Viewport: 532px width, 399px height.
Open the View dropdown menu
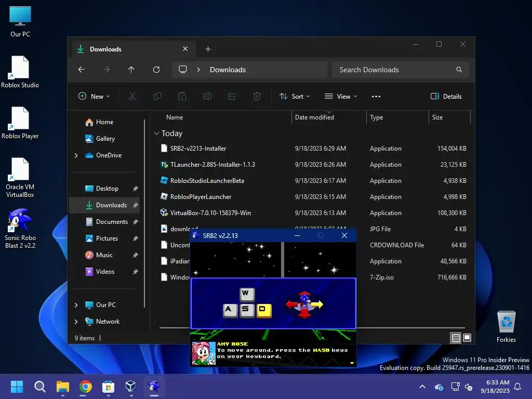pyautogui.click(x=341, y=96)
